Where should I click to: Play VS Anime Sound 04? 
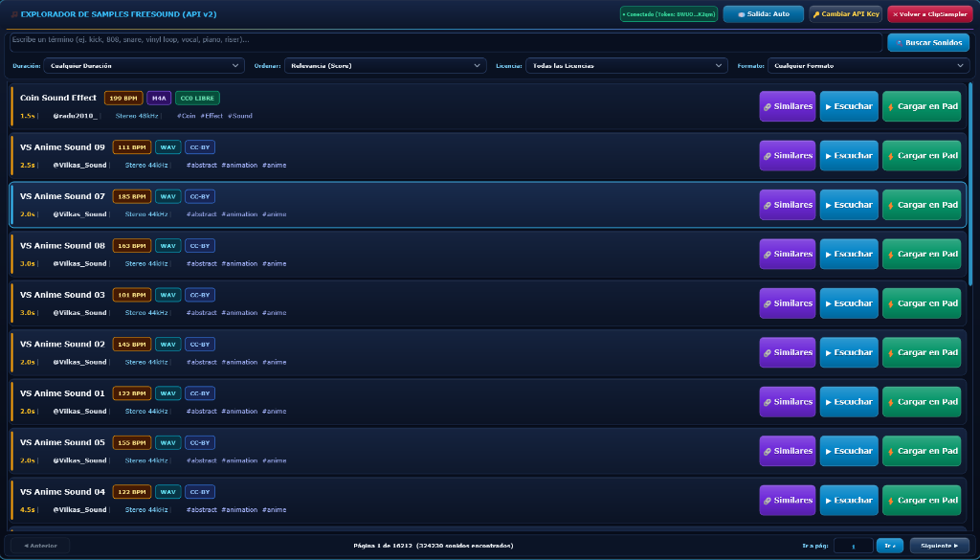pyautogui.click(x=849, y=501)
